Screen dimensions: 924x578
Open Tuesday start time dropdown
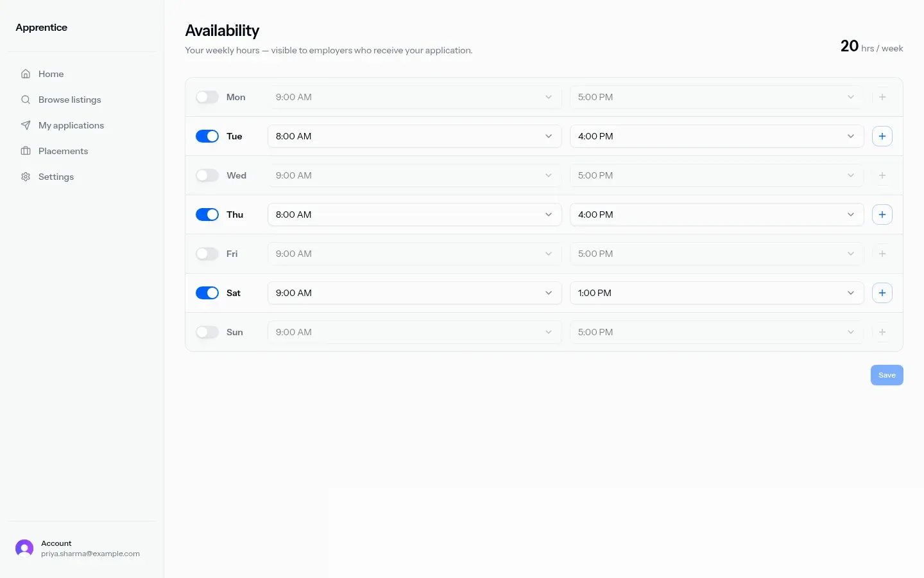click(415, 136)
